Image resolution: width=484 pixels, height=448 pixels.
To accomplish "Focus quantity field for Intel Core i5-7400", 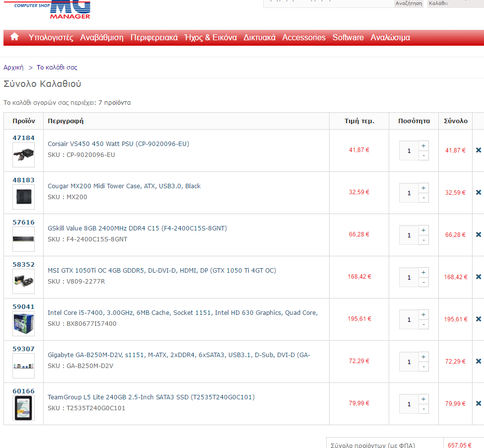I will [409, 319].
